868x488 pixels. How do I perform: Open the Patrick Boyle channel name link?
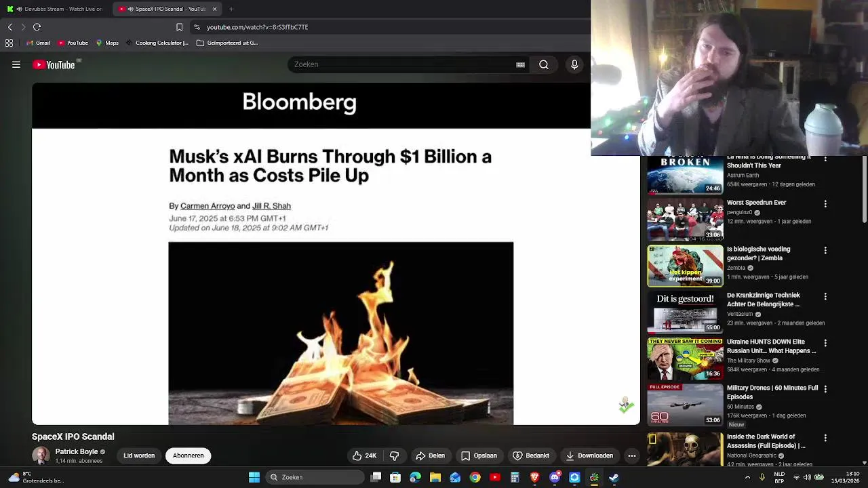[77, 451]
